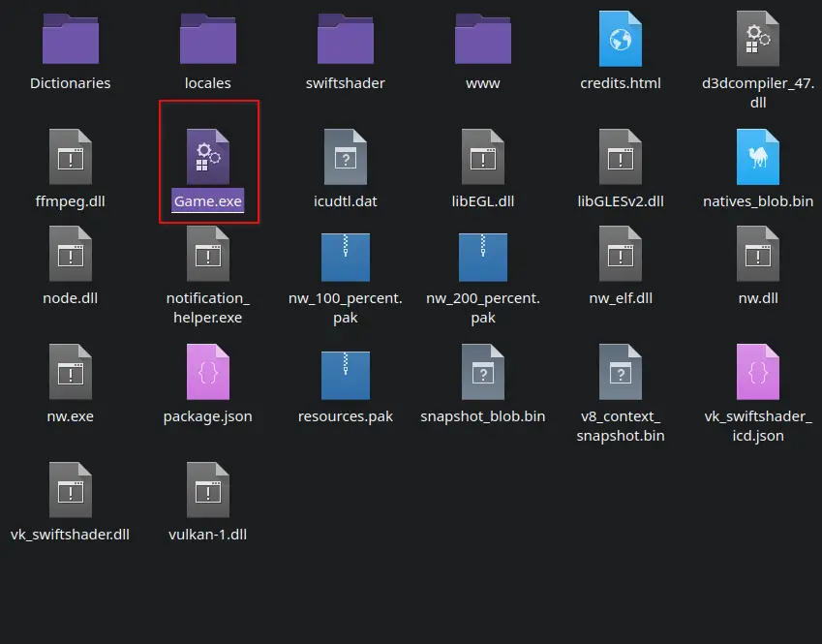Select the v8_context_snapshot.bin file icon

621,372
